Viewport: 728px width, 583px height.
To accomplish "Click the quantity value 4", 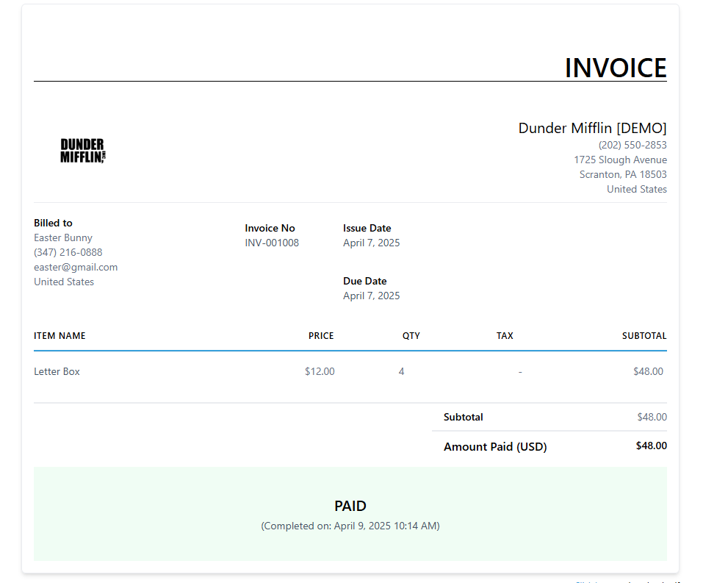I will [402, 371].
